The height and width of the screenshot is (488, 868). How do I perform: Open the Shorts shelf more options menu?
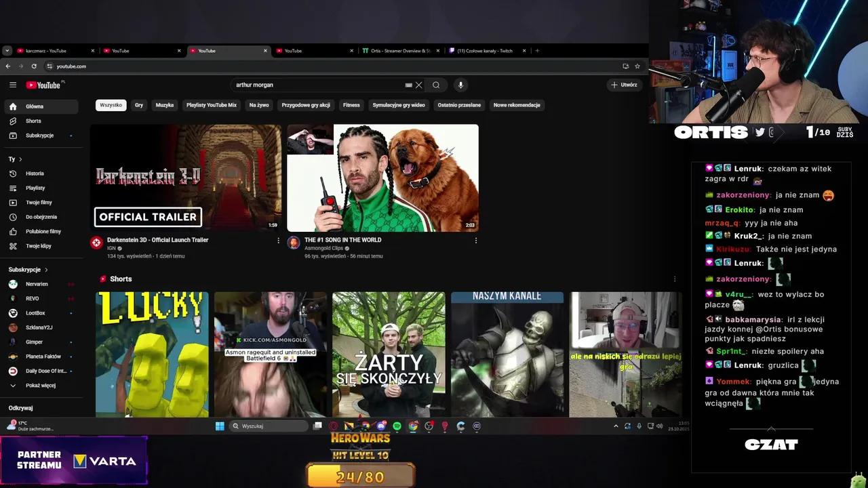[x=674, y=279]
